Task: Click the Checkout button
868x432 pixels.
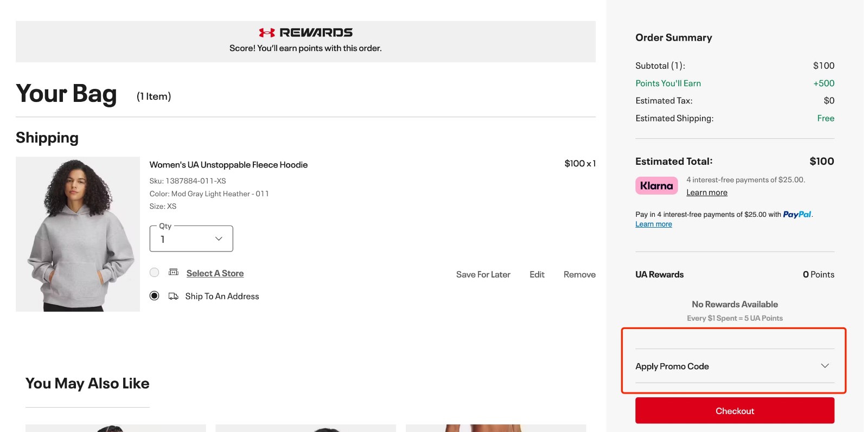Action: click(735, 410)
